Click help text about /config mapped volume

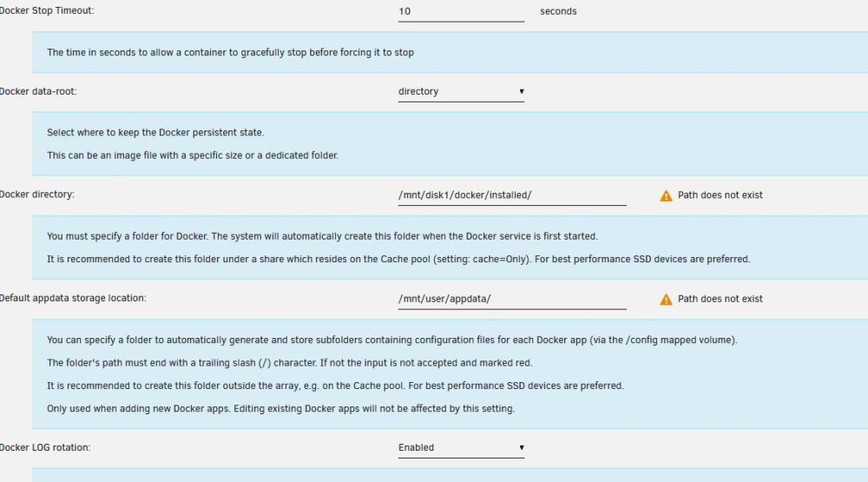point(392,340)
